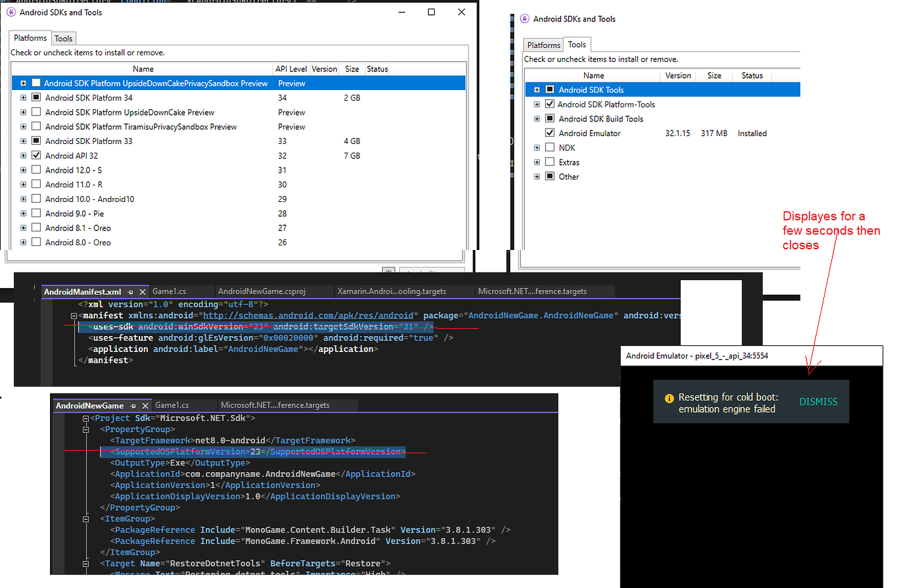The height and width of the screenshot is (588, 920).
Task: Click DISMISS on the emulator notification
Action: tap(818, 401)
